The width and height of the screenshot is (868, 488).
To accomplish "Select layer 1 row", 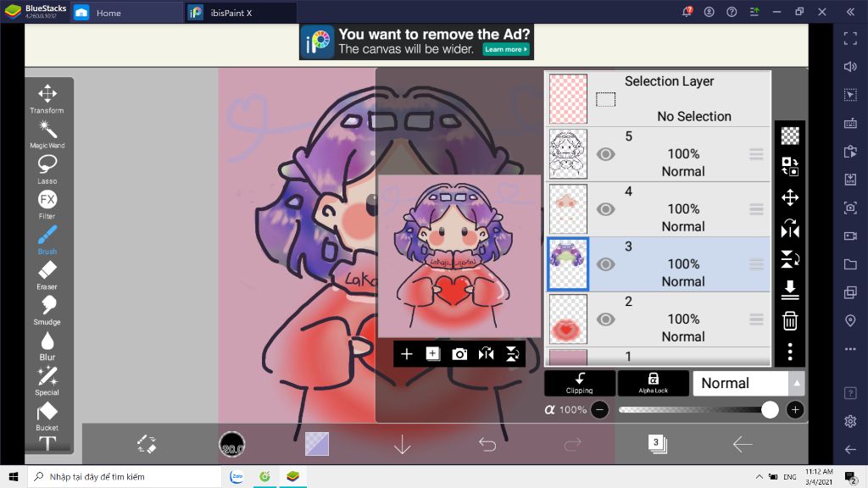I will (x=658, y=357).
